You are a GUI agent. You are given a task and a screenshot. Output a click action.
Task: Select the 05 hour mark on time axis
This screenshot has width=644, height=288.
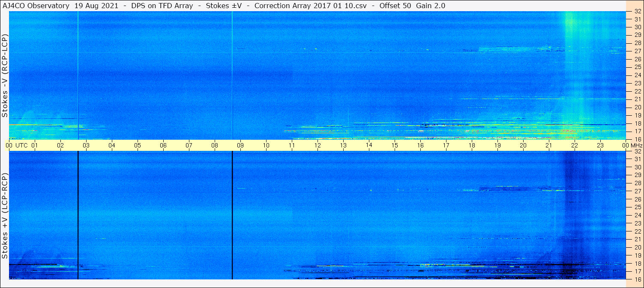(138, 145)
